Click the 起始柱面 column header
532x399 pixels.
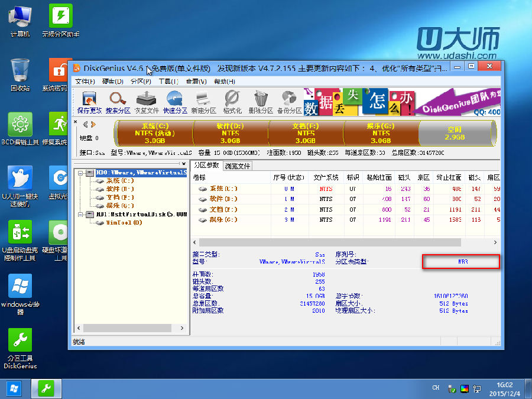[379, 177]
